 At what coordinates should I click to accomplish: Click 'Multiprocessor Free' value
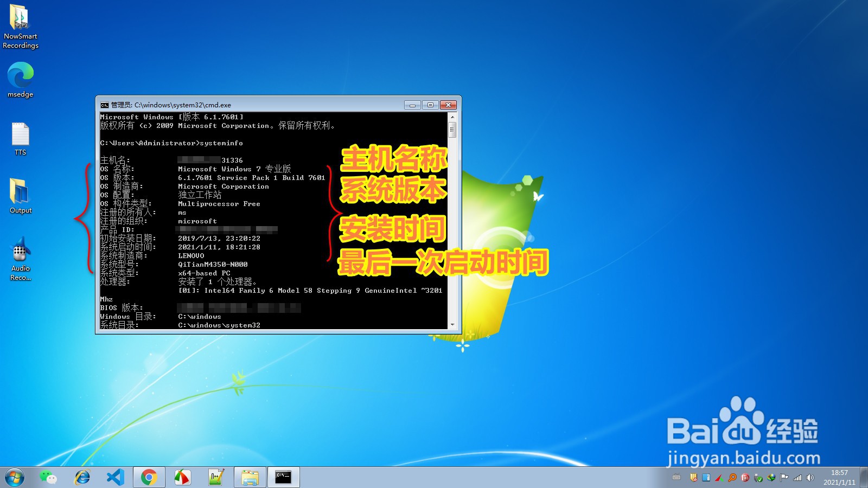click(219, 204)
